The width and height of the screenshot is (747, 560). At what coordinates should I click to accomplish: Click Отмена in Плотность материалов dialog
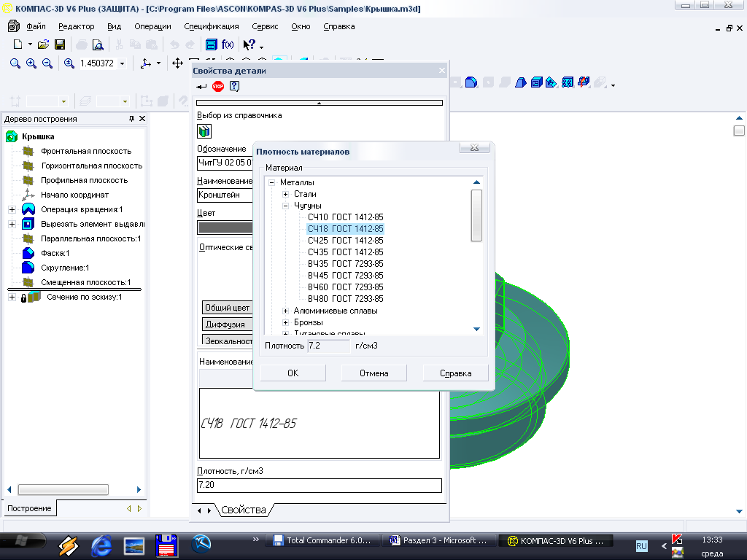pyautogui.click(x=374, y=373)
